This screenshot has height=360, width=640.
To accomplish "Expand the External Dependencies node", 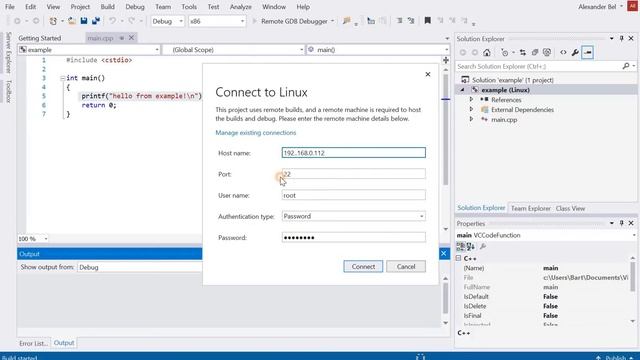I will 471,109.
